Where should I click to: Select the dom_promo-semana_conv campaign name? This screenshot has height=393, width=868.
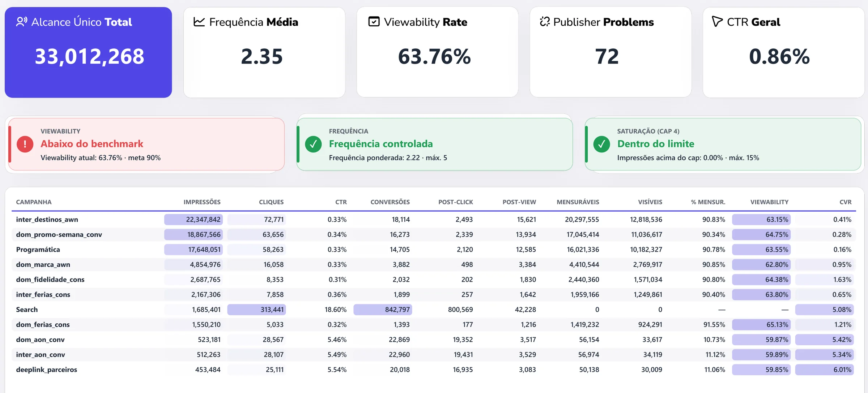(59, 234)
